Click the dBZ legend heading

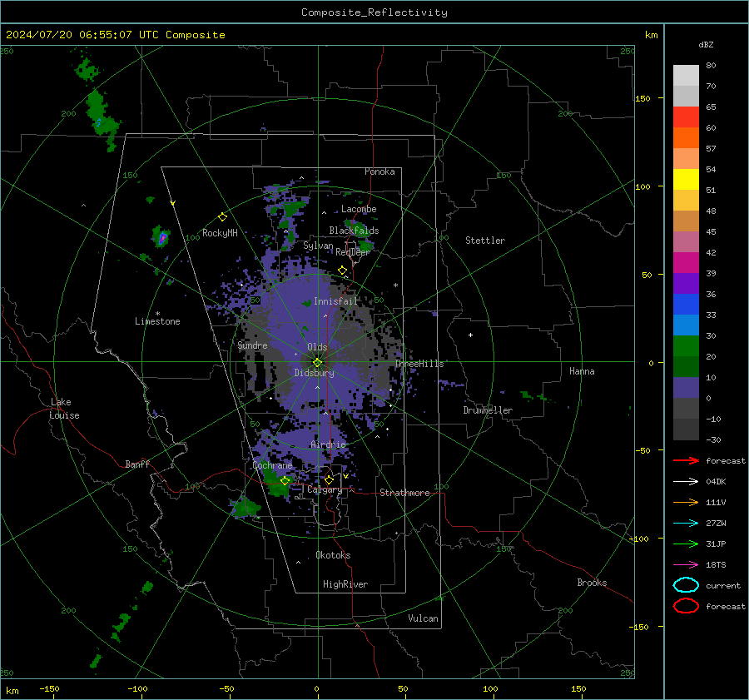(x=706, y=44)
